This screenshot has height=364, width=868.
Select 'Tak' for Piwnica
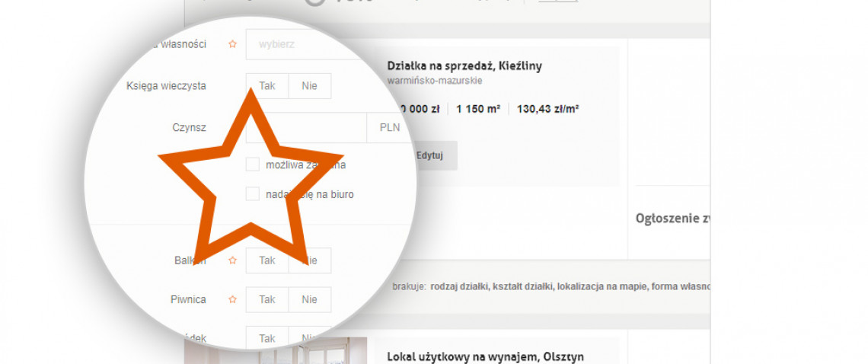pyautogui.click(x=267, y=300)
